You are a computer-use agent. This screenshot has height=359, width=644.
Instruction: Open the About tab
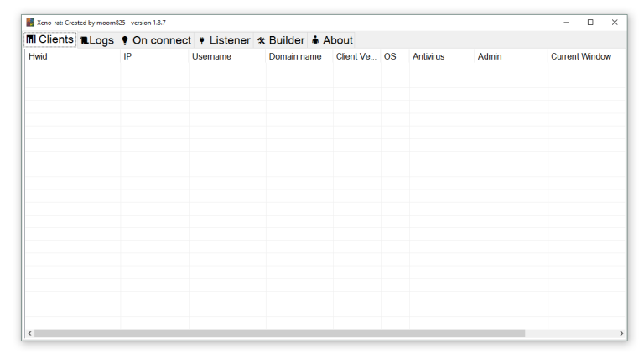coord(332,40)
